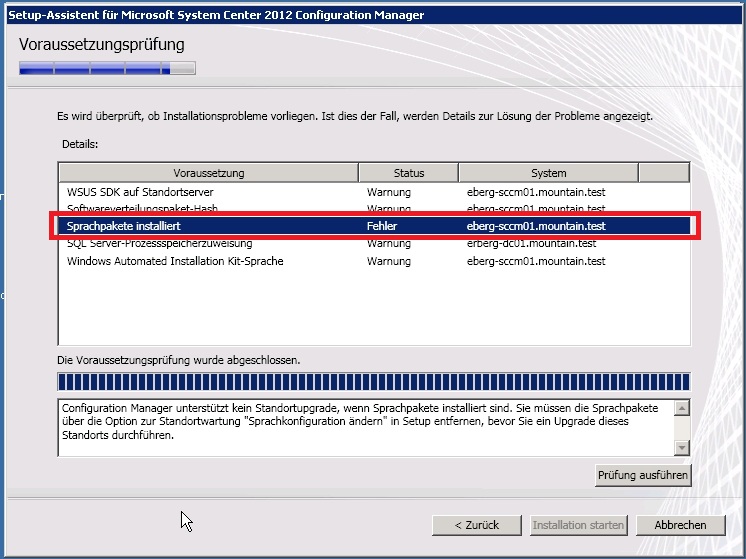This screenshot has width=746, height=559.
Task: Click the erberg-dc01.mountain.test system cell
Action: point(531,243)
